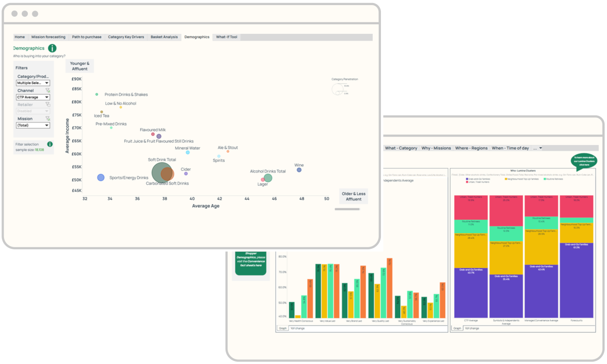Select the Routine Retirees legend marker
The height and width of the screenshot is (364, 607).
coord(544,179)
